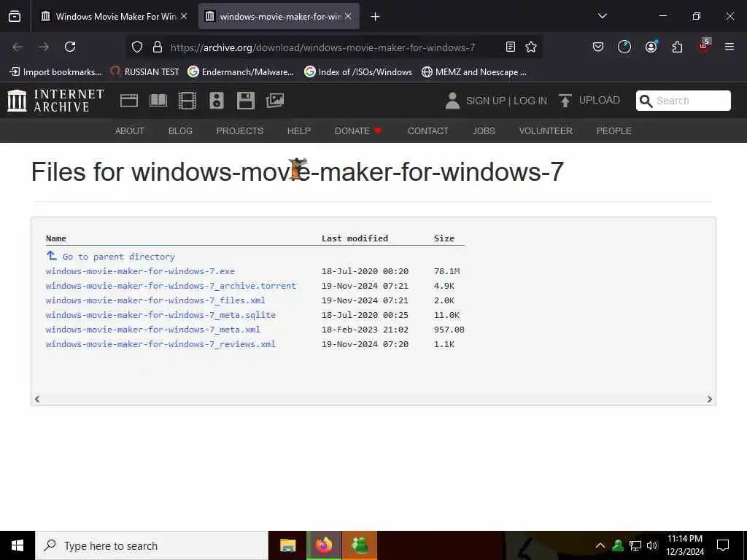Open File Explorer from taskbar

click(x=287, y=545)
